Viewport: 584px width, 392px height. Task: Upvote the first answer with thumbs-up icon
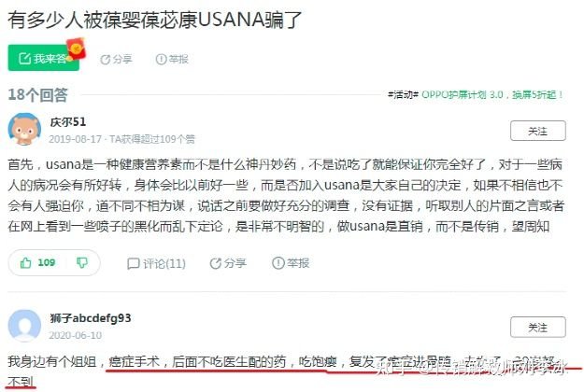[x=25, y=263]
